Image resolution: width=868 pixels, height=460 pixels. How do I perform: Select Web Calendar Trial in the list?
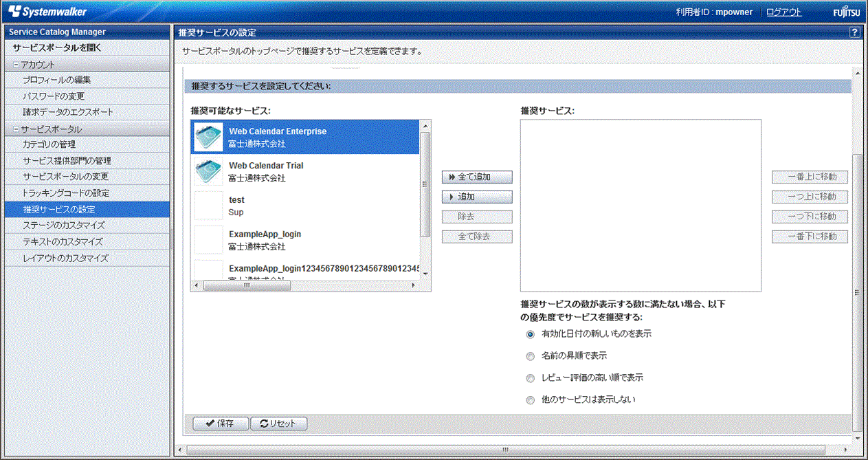(x=305, y=171)
